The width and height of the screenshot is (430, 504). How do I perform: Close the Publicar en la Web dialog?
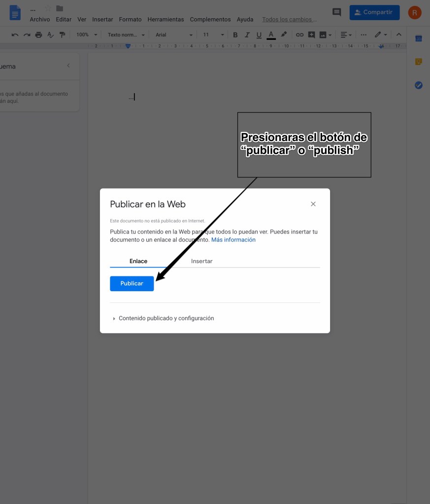313,204
